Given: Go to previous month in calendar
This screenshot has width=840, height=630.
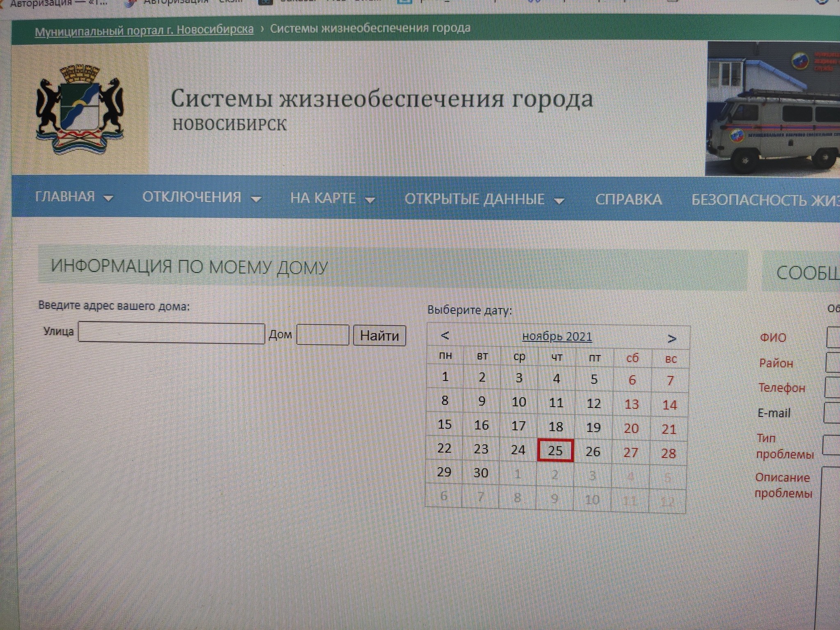Looking at the screenshot, I should pyautogui.click(x=445, y=336).
